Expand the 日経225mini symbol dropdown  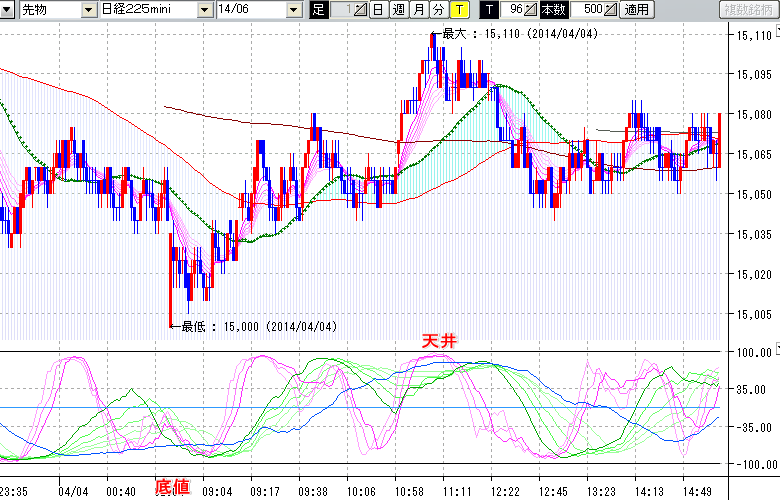(x=204, y=10)
